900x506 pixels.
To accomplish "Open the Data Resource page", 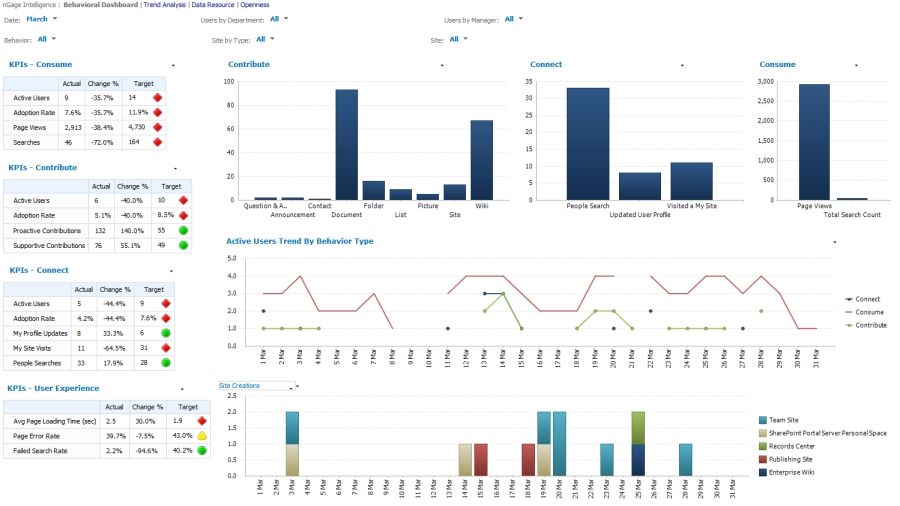I will coord(213,5).
